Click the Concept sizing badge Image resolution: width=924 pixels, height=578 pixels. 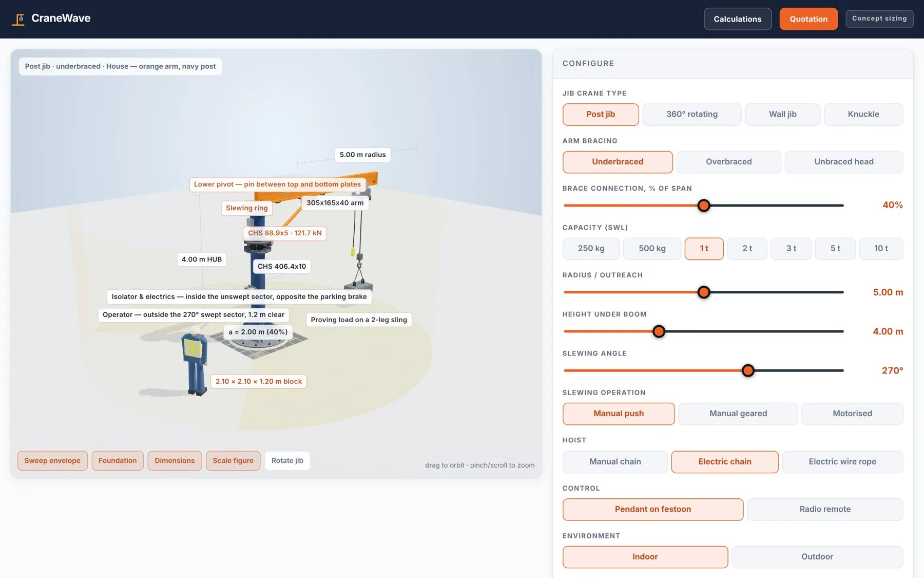pyautogui.click(x=879, y=18)
